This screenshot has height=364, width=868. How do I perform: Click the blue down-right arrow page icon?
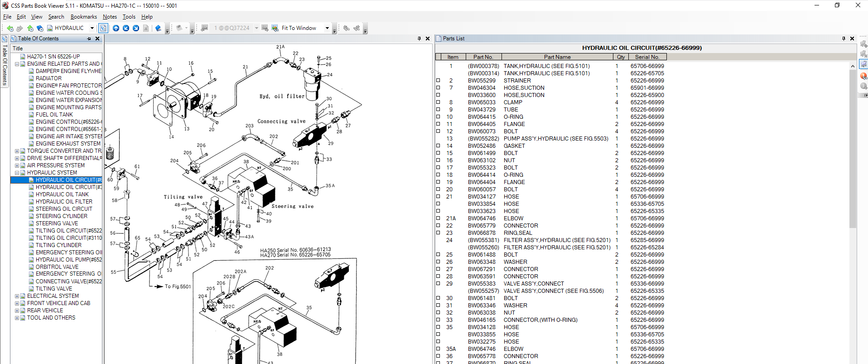pos(136,28)
